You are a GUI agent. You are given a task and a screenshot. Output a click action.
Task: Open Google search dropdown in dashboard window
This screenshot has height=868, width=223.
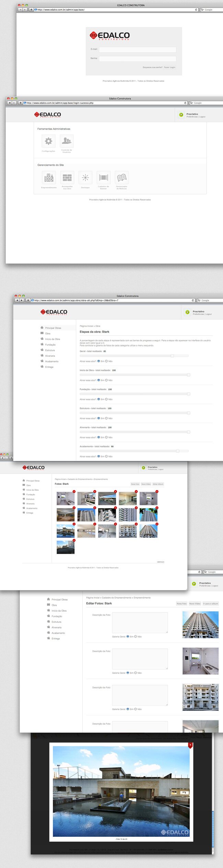coord(191,103)
